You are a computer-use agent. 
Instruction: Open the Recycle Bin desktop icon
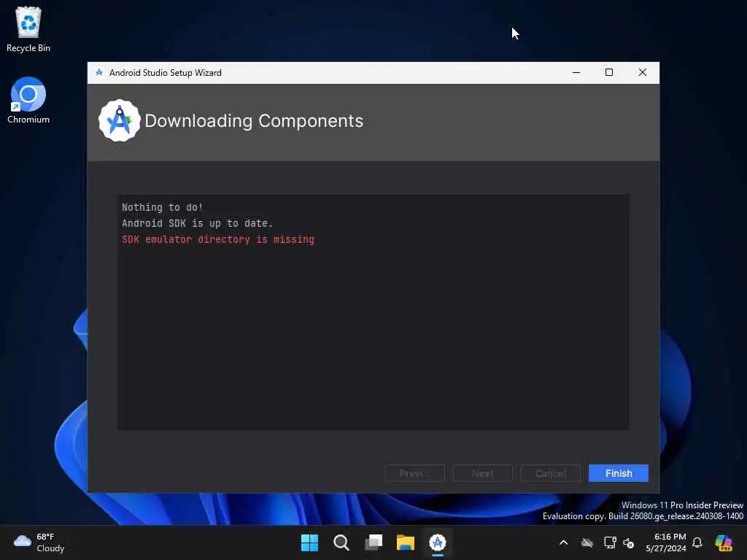pyautogui.click(x=28, y=29)
